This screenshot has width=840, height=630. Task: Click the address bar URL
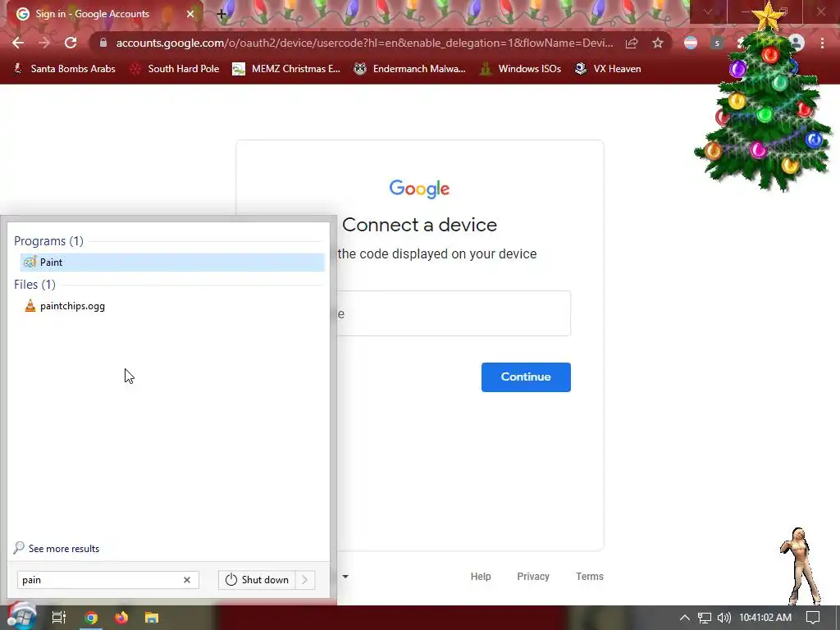(364, 43)
